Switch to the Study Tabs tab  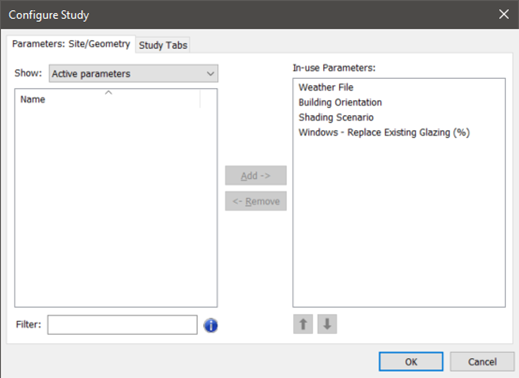click(x=163, y=45)
